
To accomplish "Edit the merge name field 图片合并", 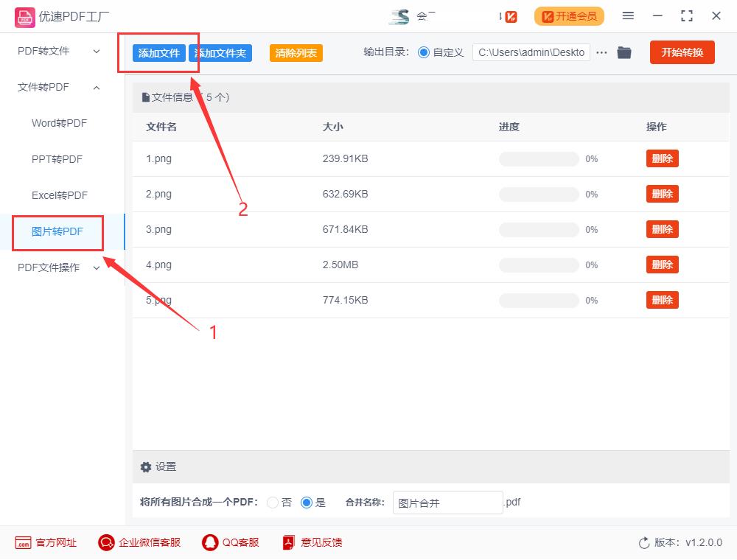I will click(x=447, y=502).
